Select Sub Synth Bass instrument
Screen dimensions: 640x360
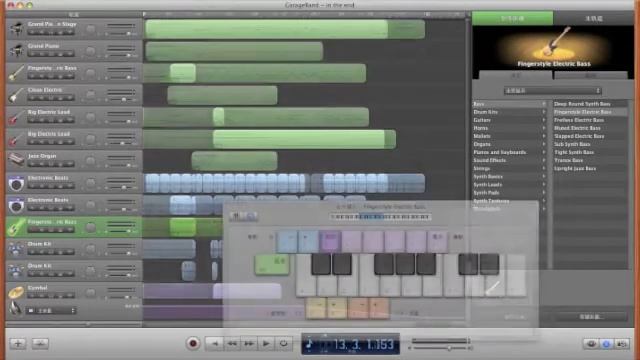590,144
